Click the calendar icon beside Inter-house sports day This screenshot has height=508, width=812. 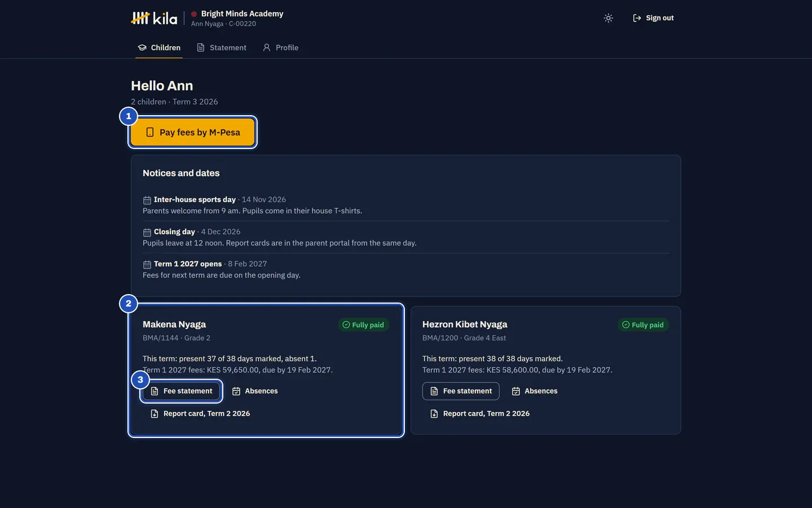[x=147, y=200]
